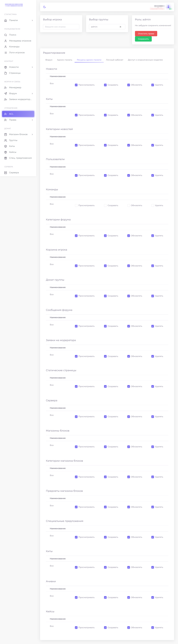
Task: Enable Обновлять under Команды
Action: click(129, 206)
